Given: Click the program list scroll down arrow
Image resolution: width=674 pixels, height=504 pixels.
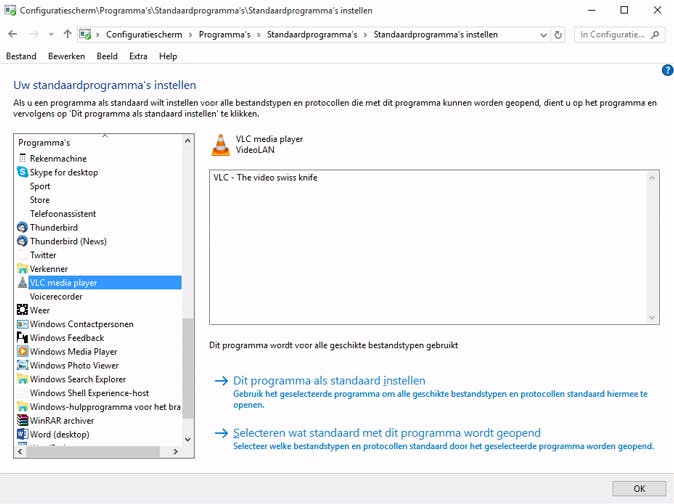Looking at the screenshot, I should pos(188,439).
